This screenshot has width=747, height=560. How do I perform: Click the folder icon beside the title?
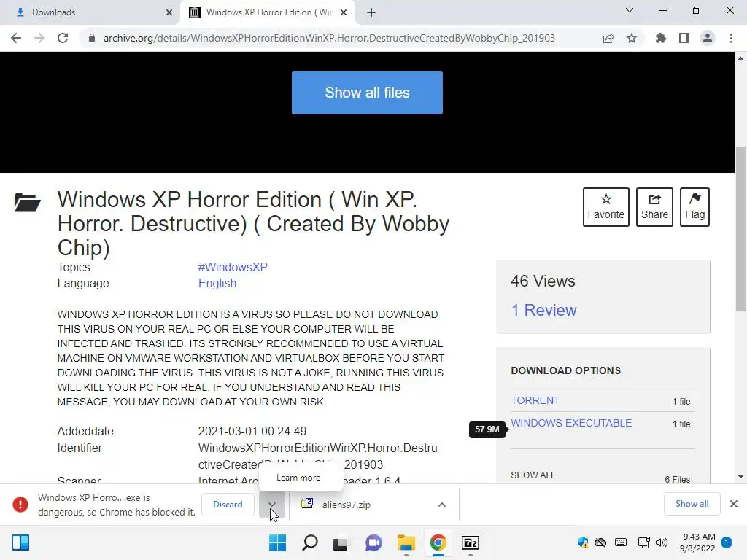click(x=27, y=203)
